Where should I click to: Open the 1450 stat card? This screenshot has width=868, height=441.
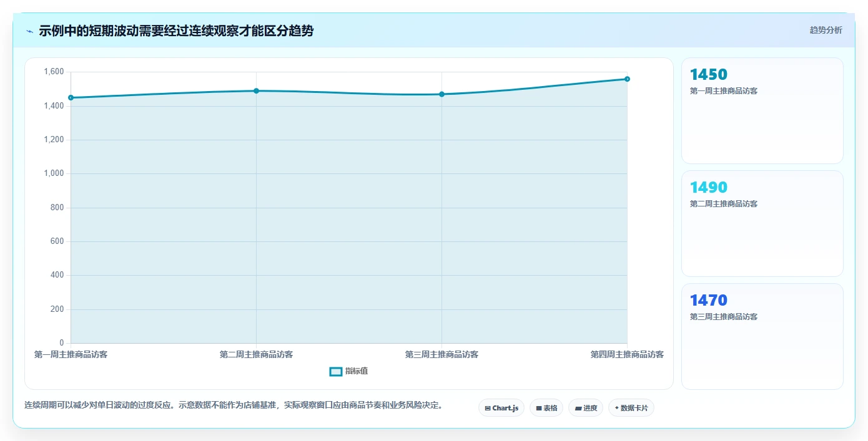(762, 111)
